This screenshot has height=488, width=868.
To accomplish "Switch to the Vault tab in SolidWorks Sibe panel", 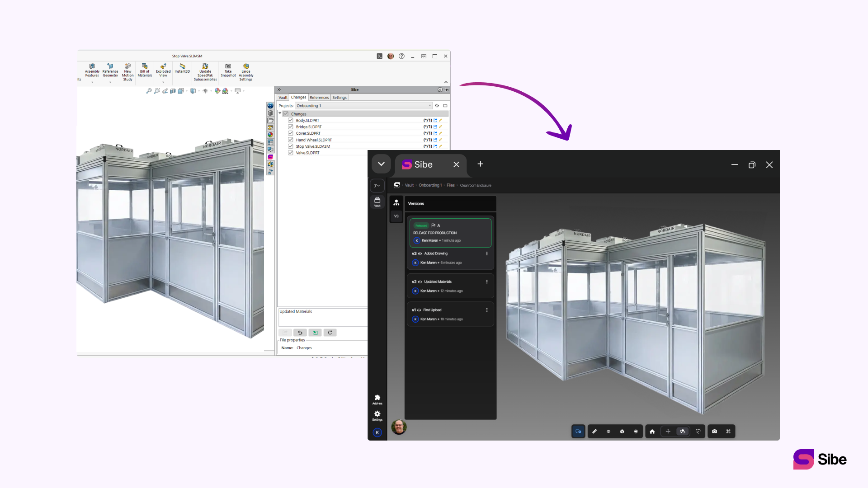I will (283, 98).
